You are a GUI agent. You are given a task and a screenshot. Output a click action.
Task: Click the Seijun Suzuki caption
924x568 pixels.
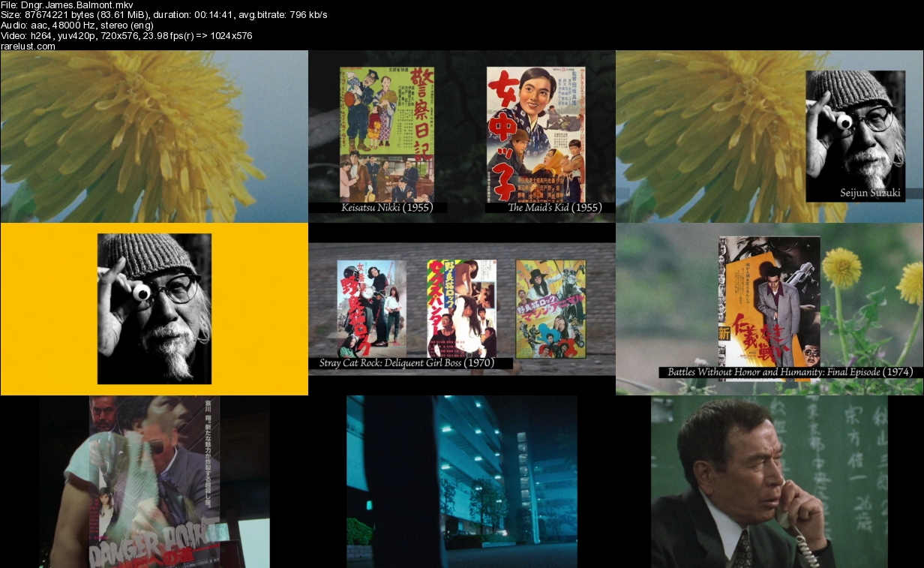pyautogui.click(x=868, y=194)
